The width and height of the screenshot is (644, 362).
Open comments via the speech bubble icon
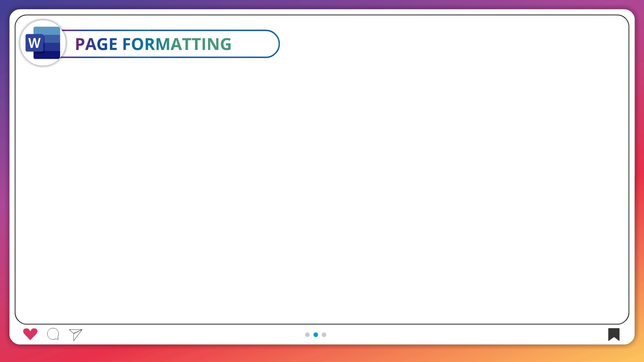53,334
